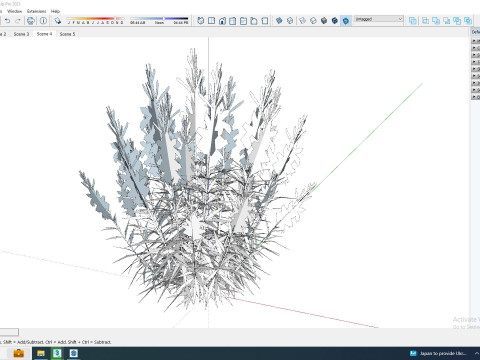Switch to the Scene 5 tab

click(x=67, y=34)
